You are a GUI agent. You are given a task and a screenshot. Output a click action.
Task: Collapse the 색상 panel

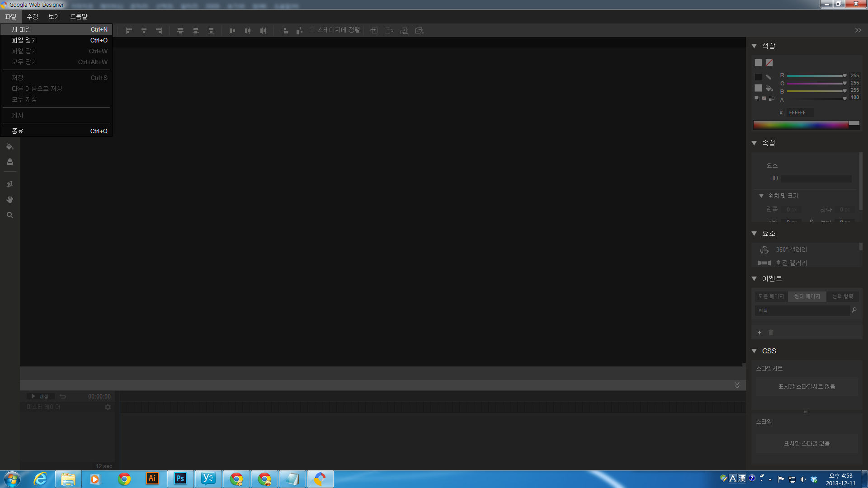tap(754, 46)
